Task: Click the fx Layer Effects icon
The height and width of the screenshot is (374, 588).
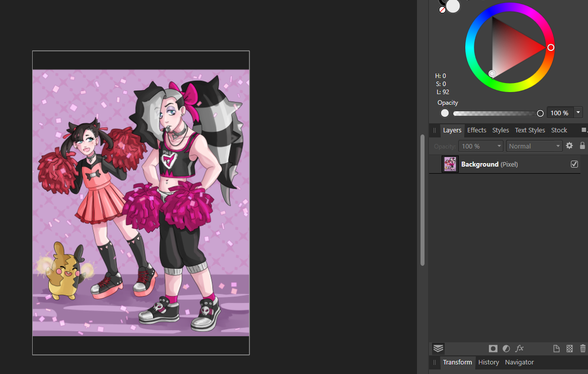Action: (x=520, y=348)
